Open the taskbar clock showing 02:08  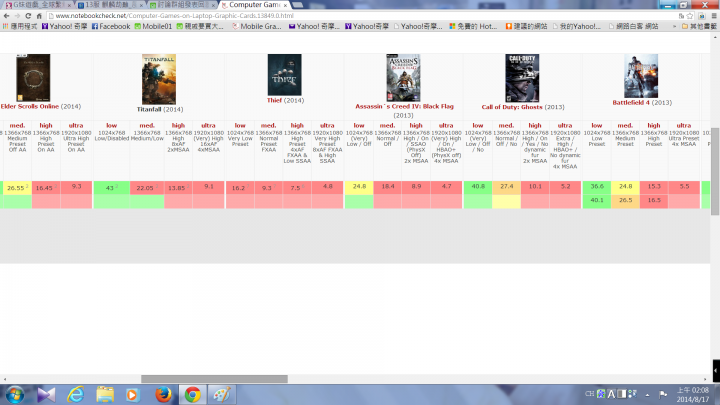[693, 394]
